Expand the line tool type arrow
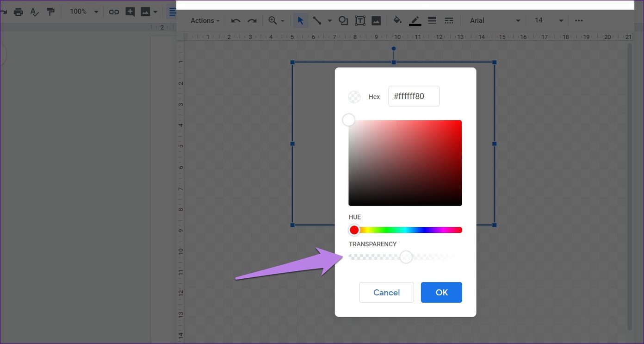This screenshot has height=344, width=644. [330, 21]
